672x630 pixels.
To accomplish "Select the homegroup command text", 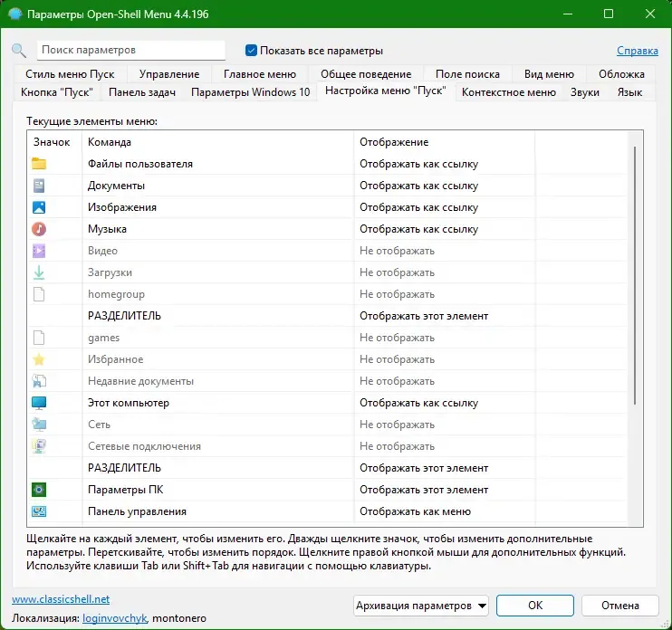I will coord(116,294).
